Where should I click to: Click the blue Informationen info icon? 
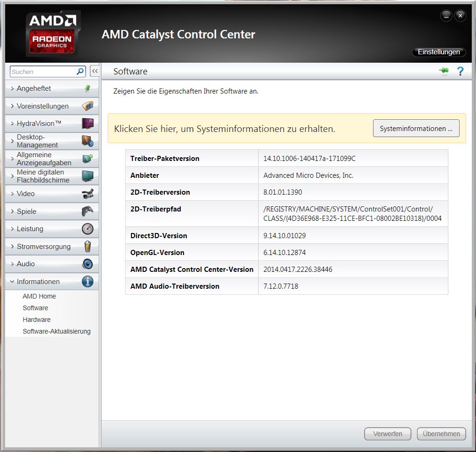[88, 281]
